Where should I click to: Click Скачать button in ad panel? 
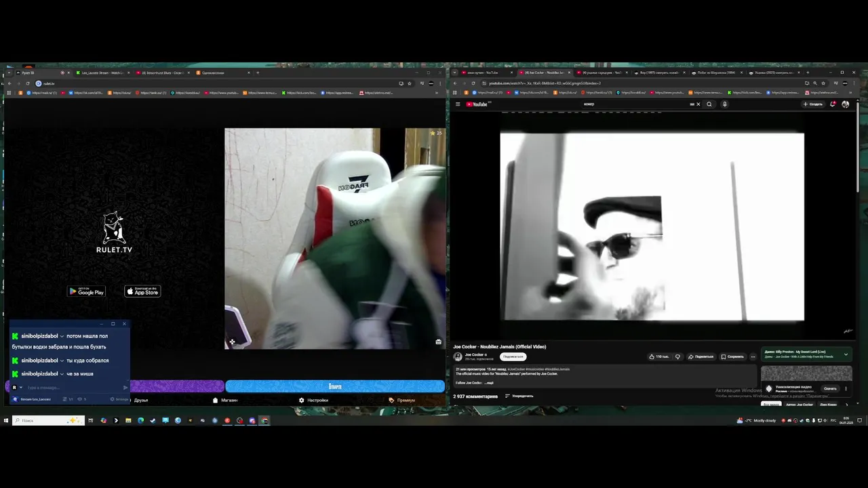coord(830,388)
